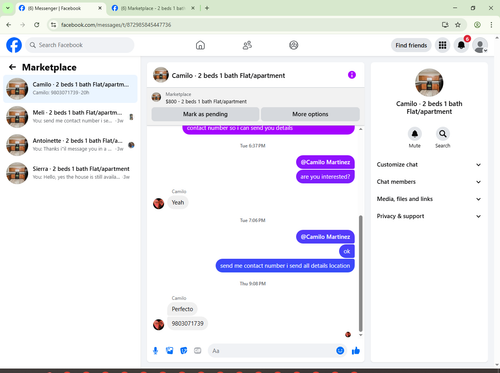
Task: Open the Chrome three-dot menu
Action: [x=491, y=25]
